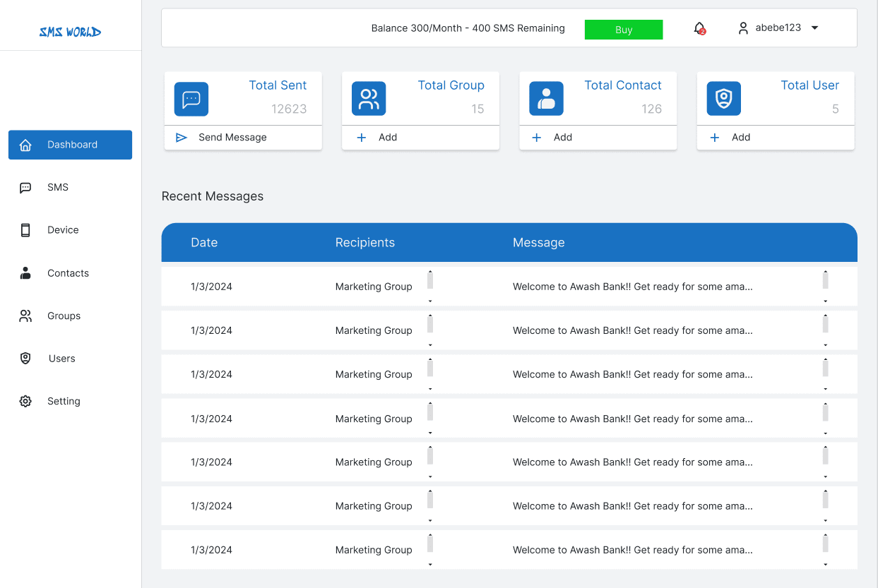Screen dimensions: 878x588
Task: Click the scroll-up arrow in first row's Recipients cell
Action: click(x=430, y=271)
